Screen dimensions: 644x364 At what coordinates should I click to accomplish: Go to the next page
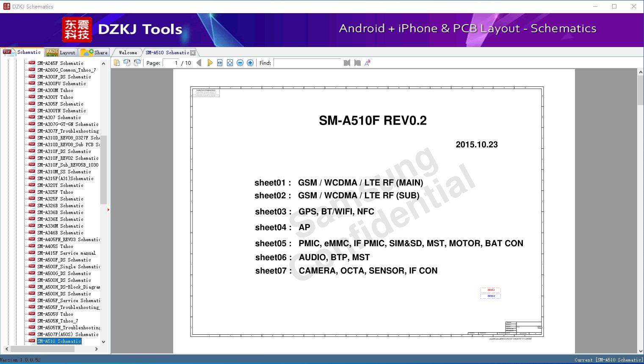pyautogui.click(x=210, y=63)
